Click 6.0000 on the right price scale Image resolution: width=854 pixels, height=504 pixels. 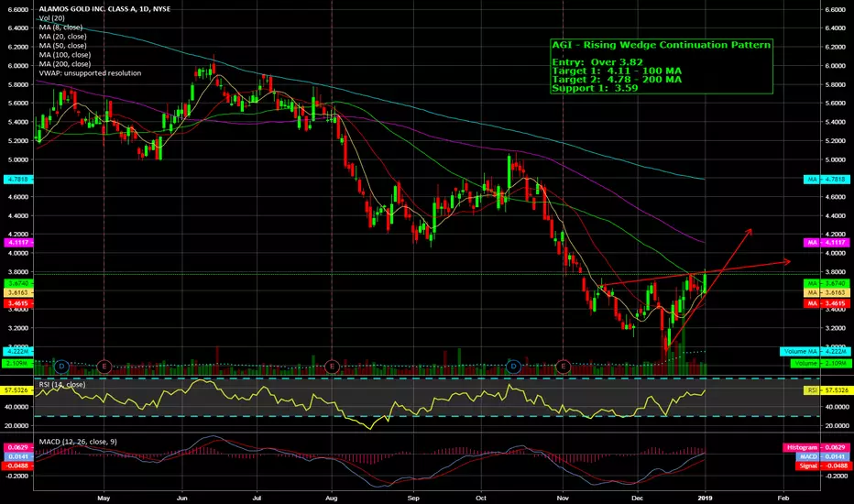tap(835, 65)
